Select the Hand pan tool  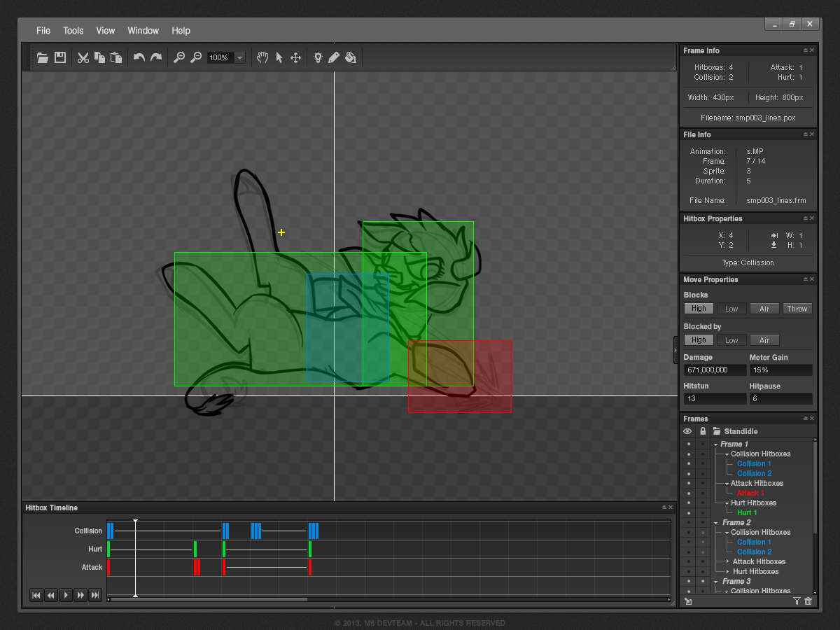(262, 57)
